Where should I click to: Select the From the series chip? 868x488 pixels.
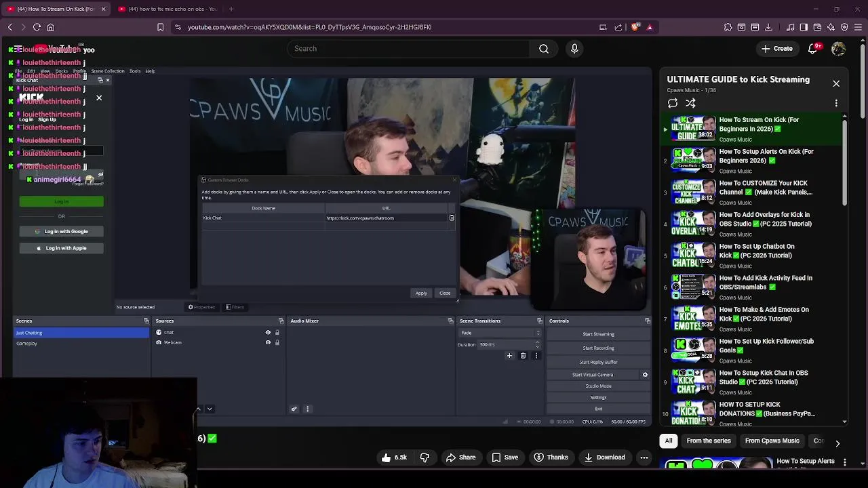pos(709,441)
